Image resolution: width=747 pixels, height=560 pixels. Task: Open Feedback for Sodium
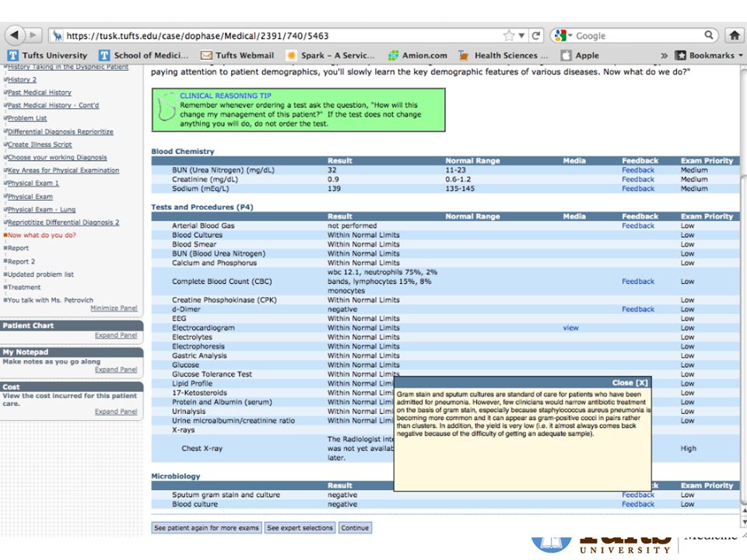[638, 188]
